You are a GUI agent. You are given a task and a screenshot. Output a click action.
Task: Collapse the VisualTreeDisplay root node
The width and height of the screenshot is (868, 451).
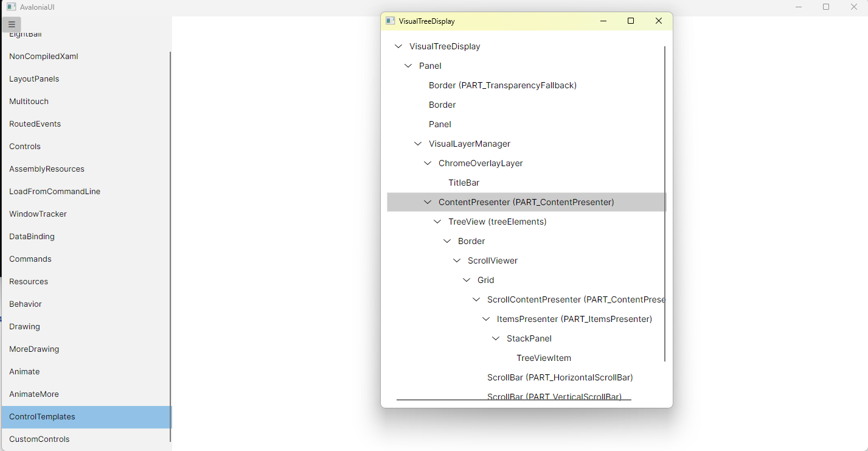398,46
